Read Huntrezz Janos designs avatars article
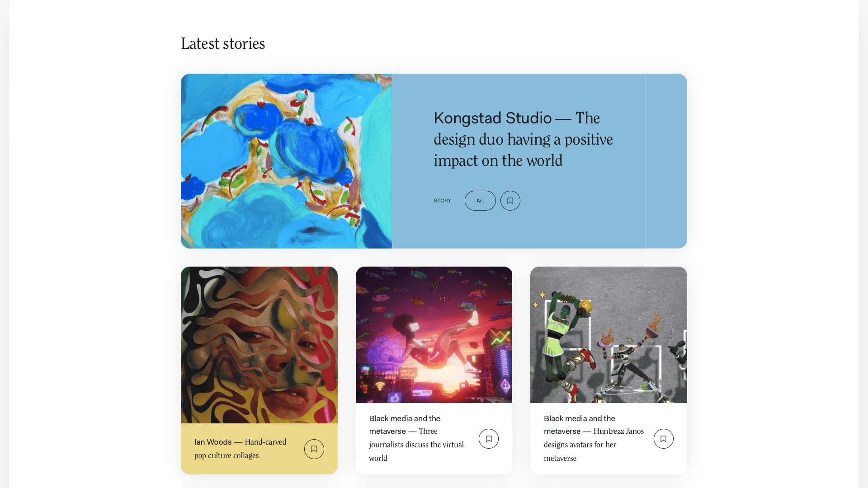Image resolution: width=868 pixels, height=488 pixels. pyautogui.click(x=594, y=438)
